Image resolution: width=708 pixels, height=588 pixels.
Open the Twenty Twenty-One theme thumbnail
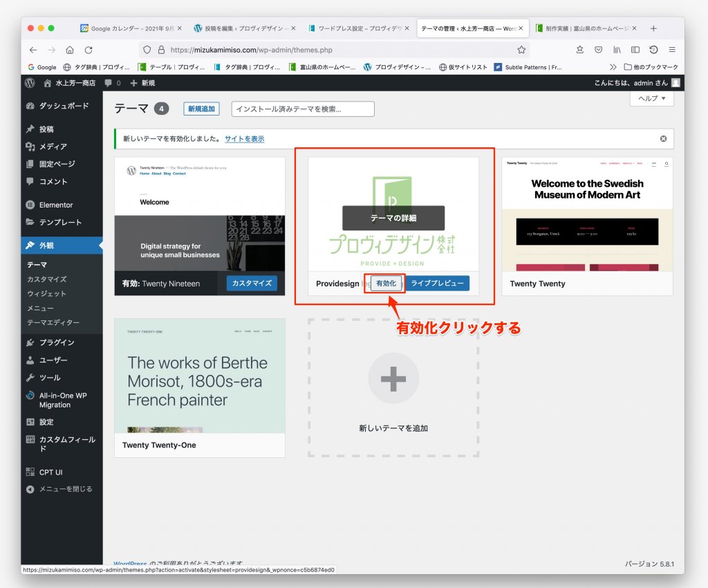click(x=199, y=376)
